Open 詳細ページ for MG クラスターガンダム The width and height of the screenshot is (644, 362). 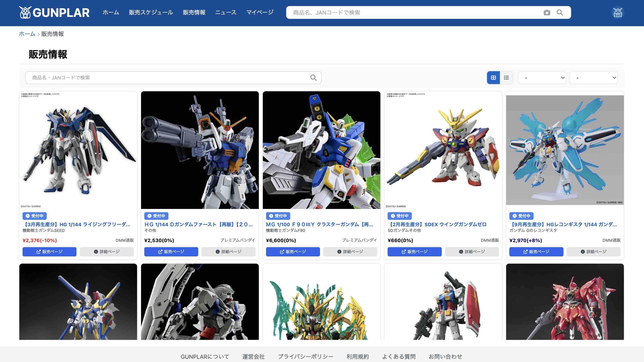(350, 252)
